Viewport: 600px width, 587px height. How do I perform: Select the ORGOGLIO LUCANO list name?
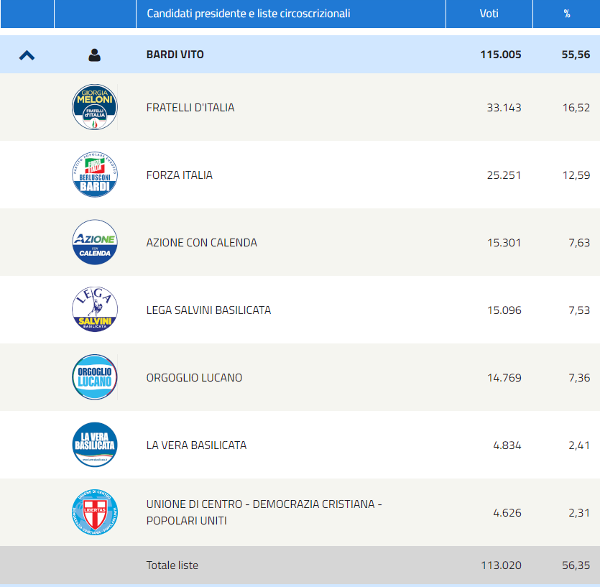coord(194,377)
